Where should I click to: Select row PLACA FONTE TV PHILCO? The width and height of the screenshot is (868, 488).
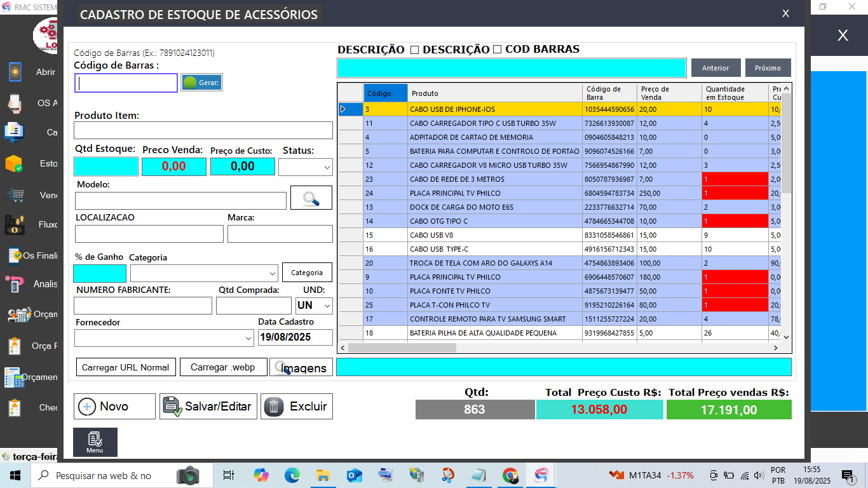[559, 291]
